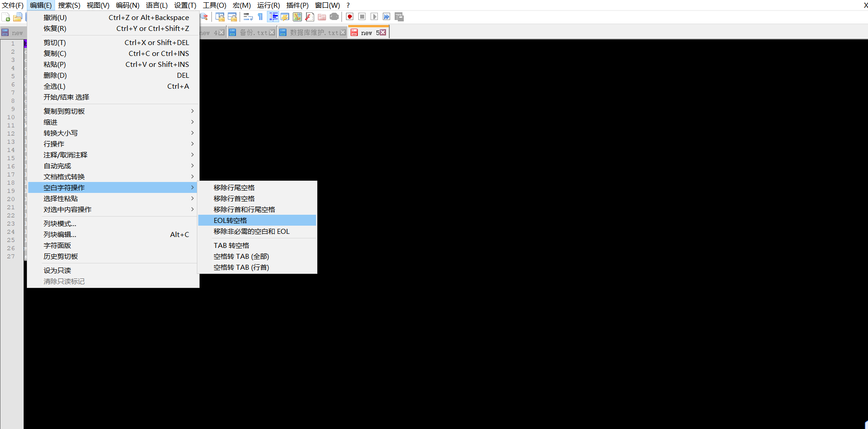Click line number 27 in the margin
Screen dimensions: 868x429
[x=11, y=257]
